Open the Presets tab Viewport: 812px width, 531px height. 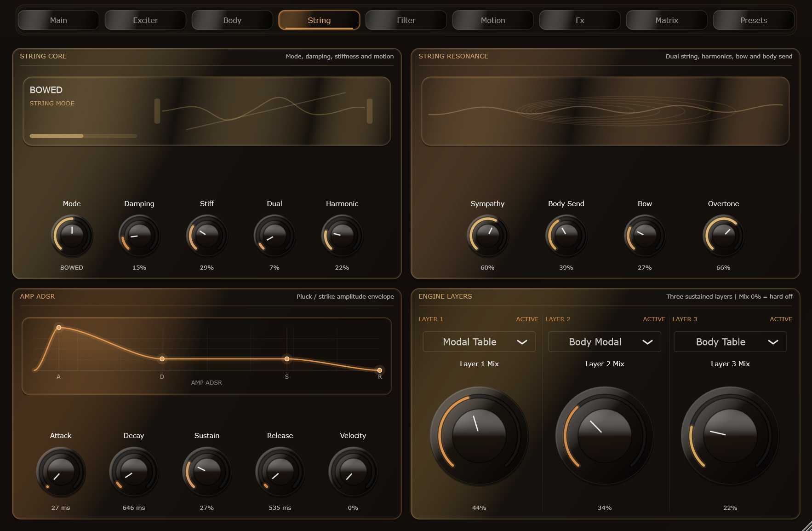[x=754, y=20]
